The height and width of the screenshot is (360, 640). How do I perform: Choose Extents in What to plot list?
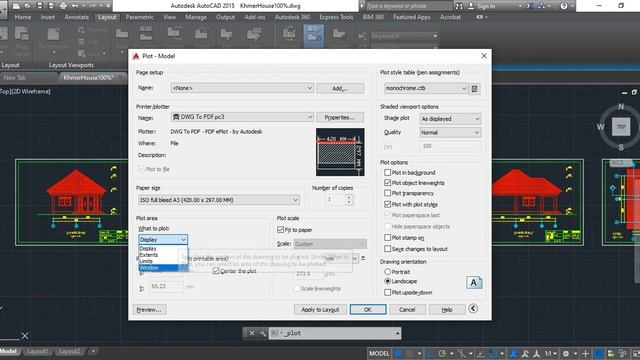tap(158, 255)
